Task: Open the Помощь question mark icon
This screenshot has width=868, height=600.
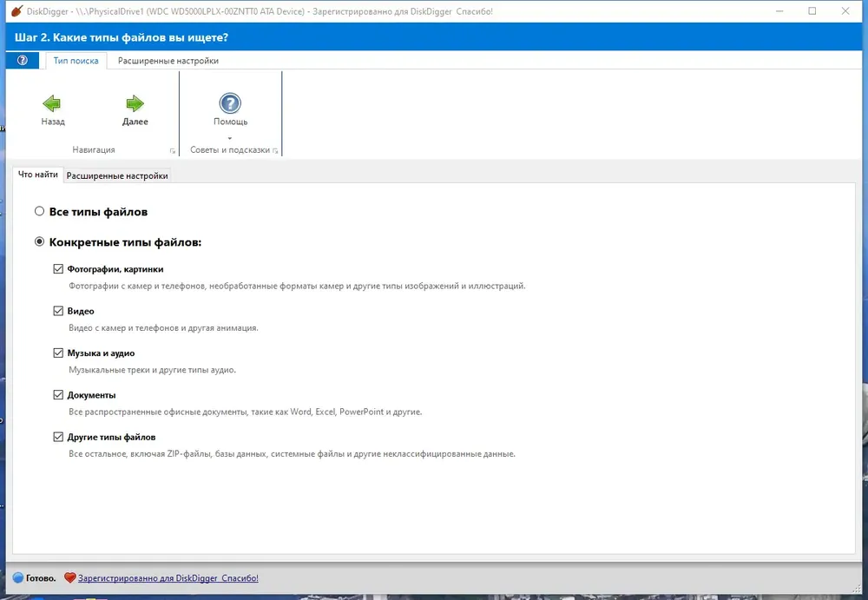Action: pyautogui.click(x=230, y=103)
